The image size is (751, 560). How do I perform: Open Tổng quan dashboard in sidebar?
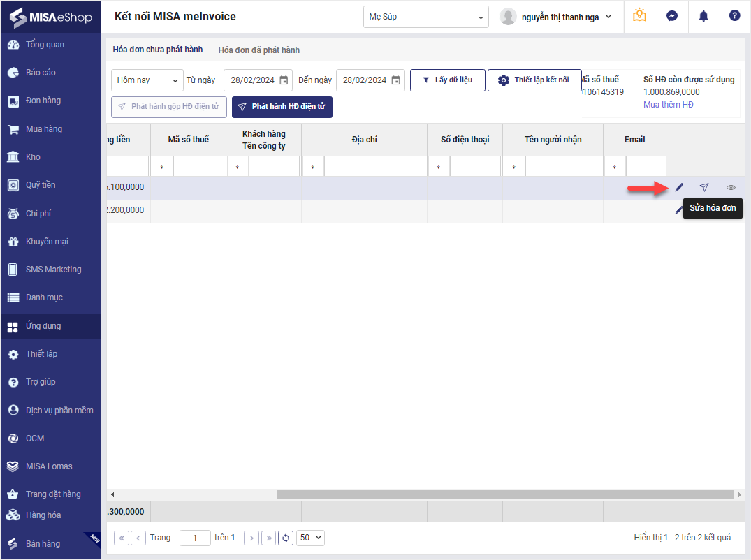pos(51,45)
